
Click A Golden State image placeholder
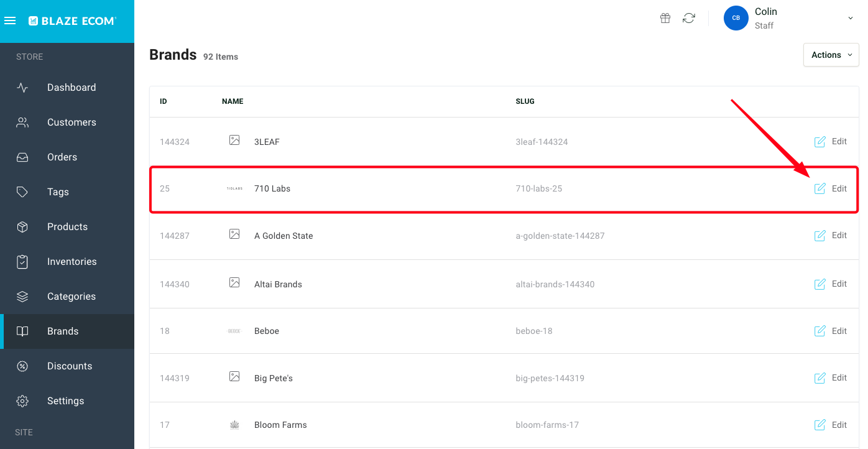pos(234,234)
